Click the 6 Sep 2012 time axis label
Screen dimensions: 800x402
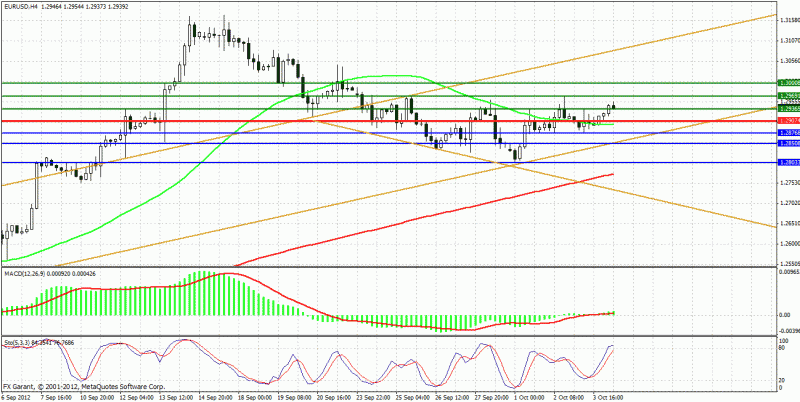click(x=16, y=396)
